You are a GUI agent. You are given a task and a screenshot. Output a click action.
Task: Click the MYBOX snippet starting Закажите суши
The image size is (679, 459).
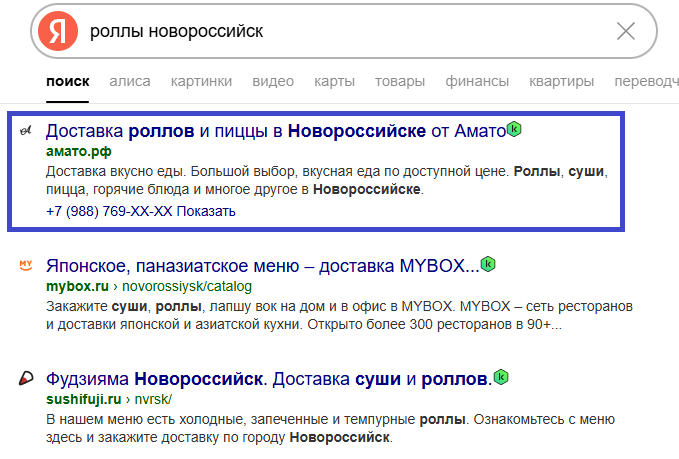pos(340,315)
